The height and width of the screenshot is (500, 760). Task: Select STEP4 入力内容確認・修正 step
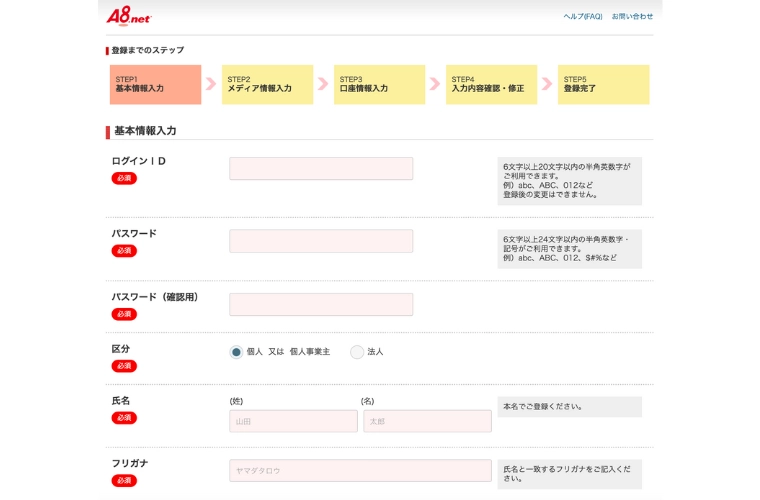(x=491, y=85)
